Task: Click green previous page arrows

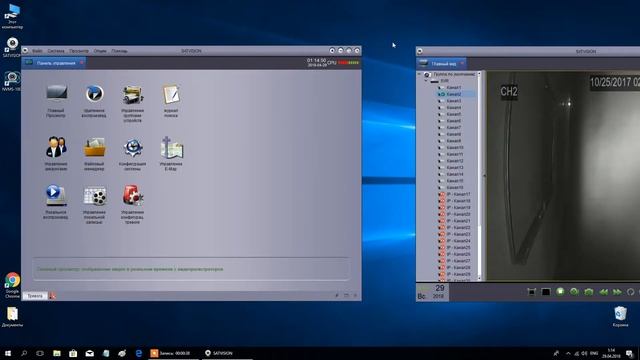Action: tap(603, 292)
